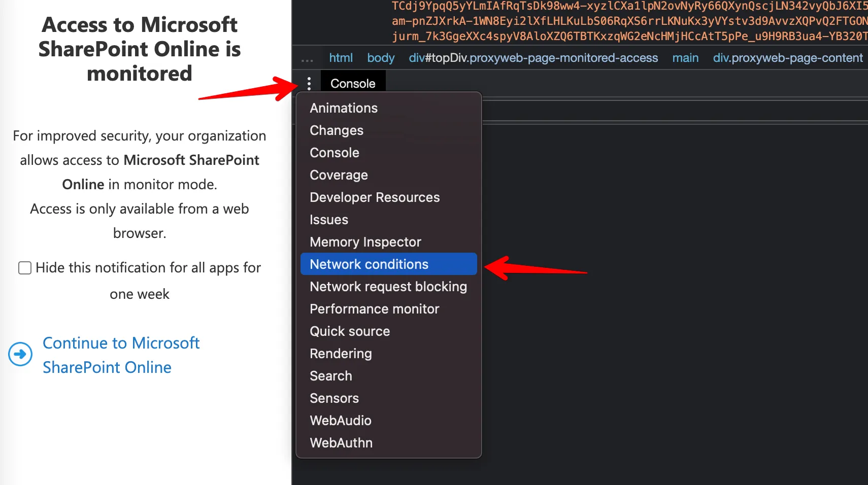This screenshot has width=868, height=485.
Task: Click the html breadcrumb element
Action: coord(341,58)
